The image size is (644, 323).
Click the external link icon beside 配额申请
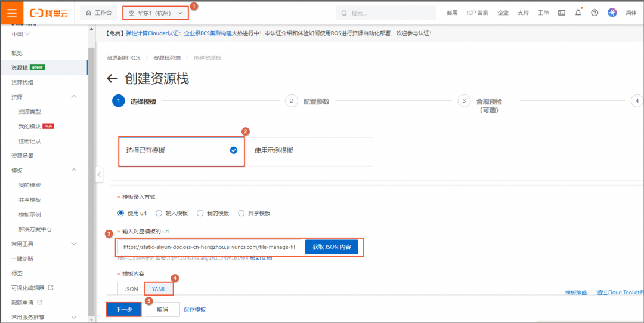[40, 303]
